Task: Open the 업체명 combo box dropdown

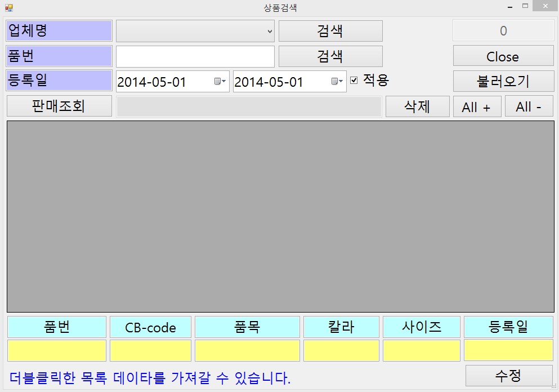Action: click(x=270, y=31)
